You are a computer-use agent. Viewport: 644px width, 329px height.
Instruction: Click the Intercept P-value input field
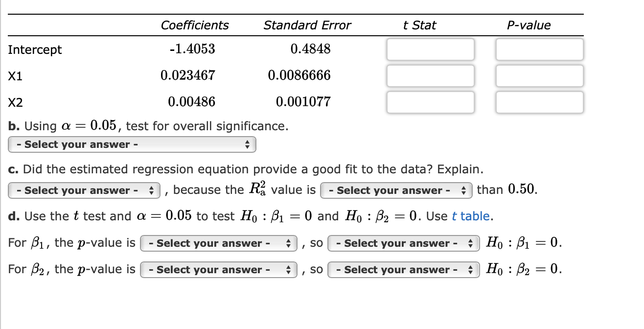point(539,49)
